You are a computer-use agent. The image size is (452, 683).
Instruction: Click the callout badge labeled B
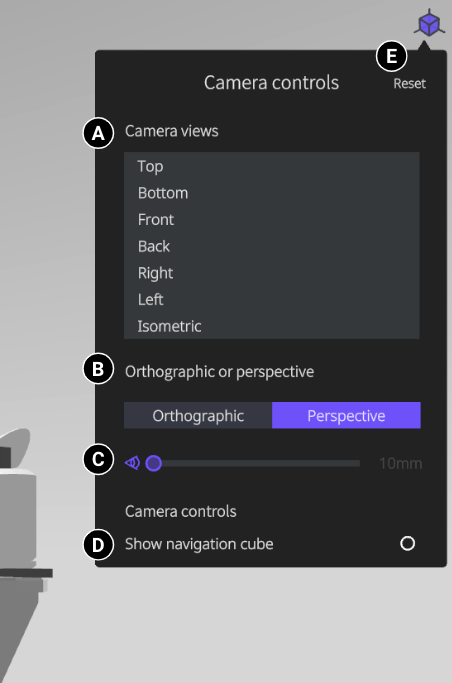click(98, 369)
